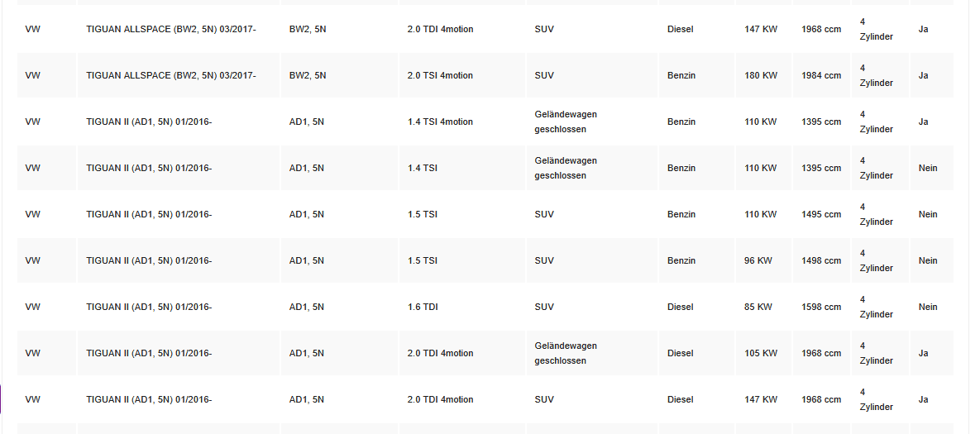Click the Nein value in the 1.6 TDI row
Screen dimensions: 980x434
pyautogui.click(x=928, y=307)
